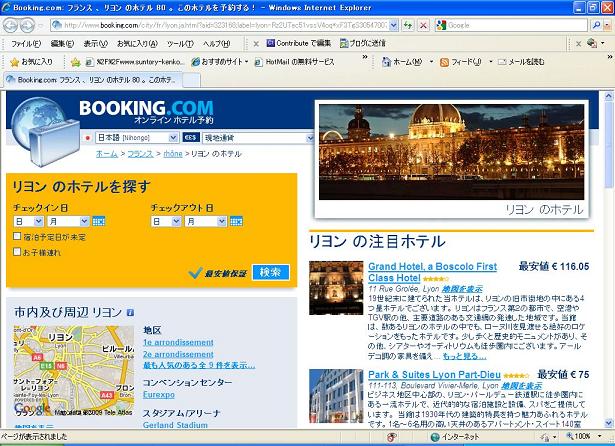Open check-out calendar picker icon
Image resolution: width=615 pixels, height=446 pixels.
tap(236, 221)
